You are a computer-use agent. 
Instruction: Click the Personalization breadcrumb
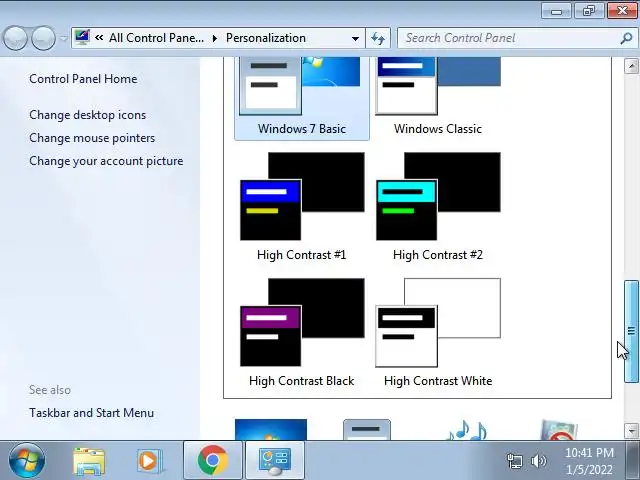266,38
